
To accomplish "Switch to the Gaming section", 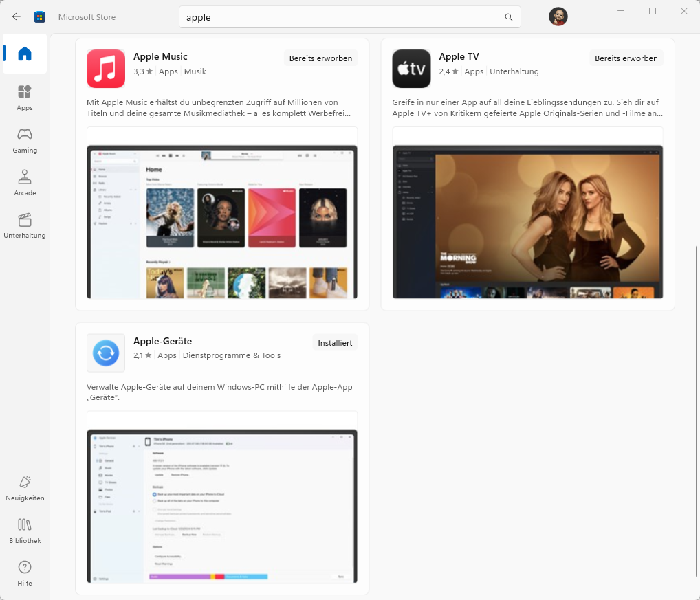I will click(25, 140).
